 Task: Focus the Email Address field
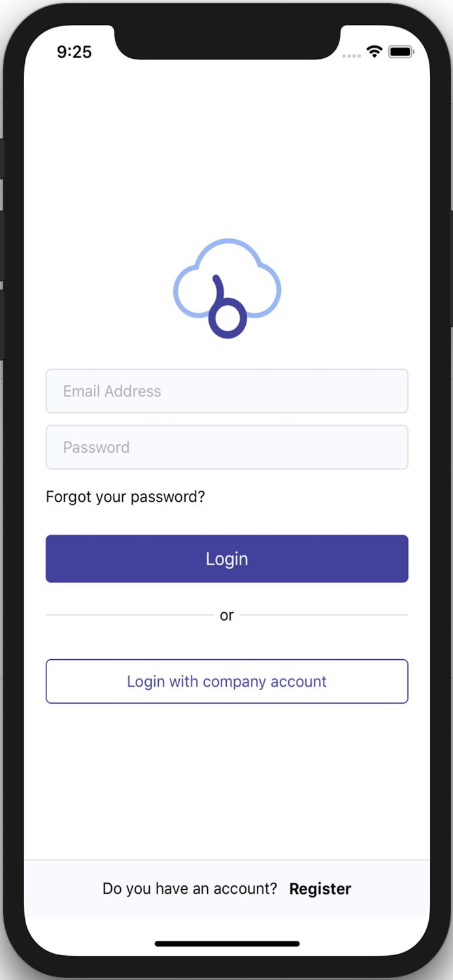pos(227,391)
